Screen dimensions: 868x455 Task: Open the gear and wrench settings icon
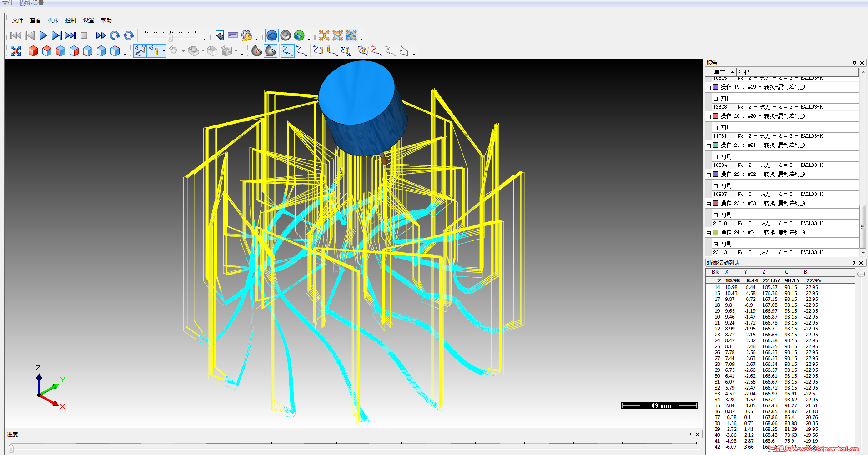(247, 35)
